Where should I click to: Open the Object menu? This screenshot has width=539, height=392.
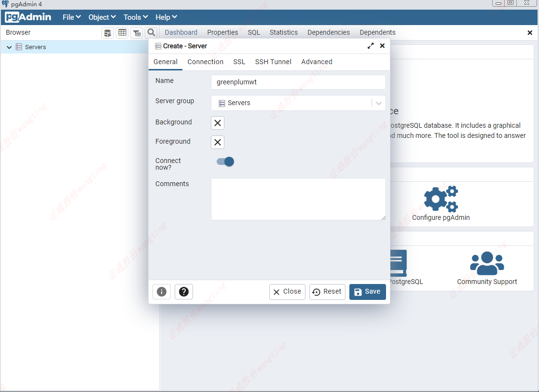pos(102,17)
